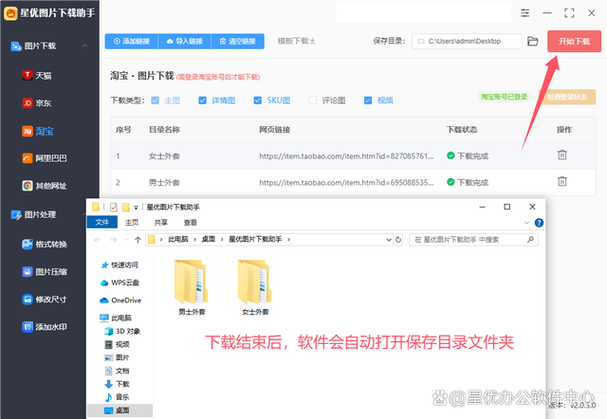Click the Explorer search box

click(474, 240)
